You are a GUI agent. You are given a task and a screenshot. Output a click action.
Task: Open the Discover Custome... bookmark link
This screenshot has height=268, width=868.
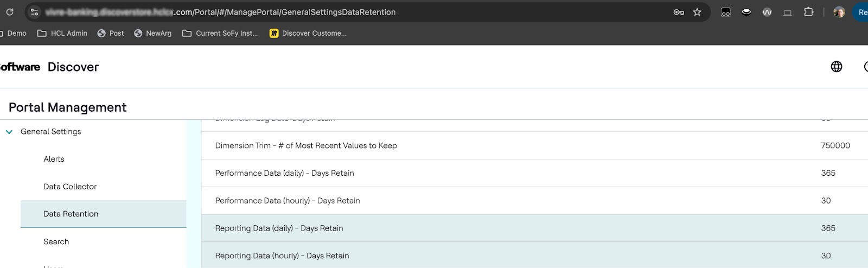click(308, 33)
